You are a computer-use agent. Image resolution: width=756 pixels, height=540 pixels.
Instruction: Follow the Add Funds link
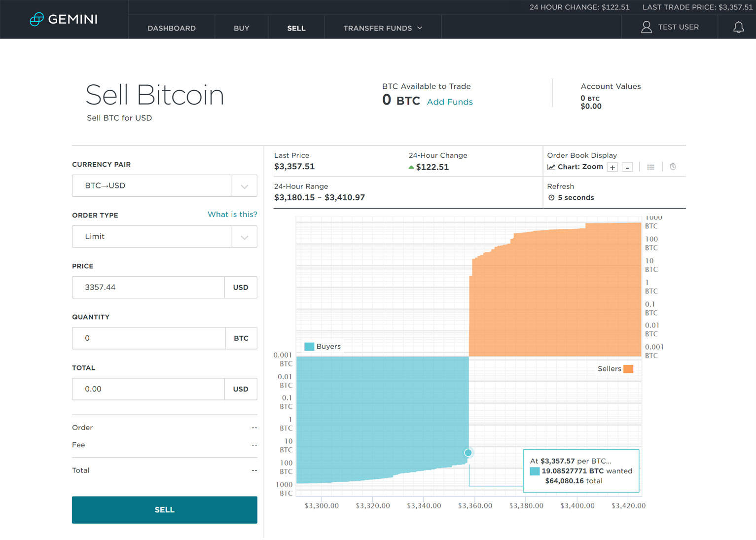click(x=450, y=102)
